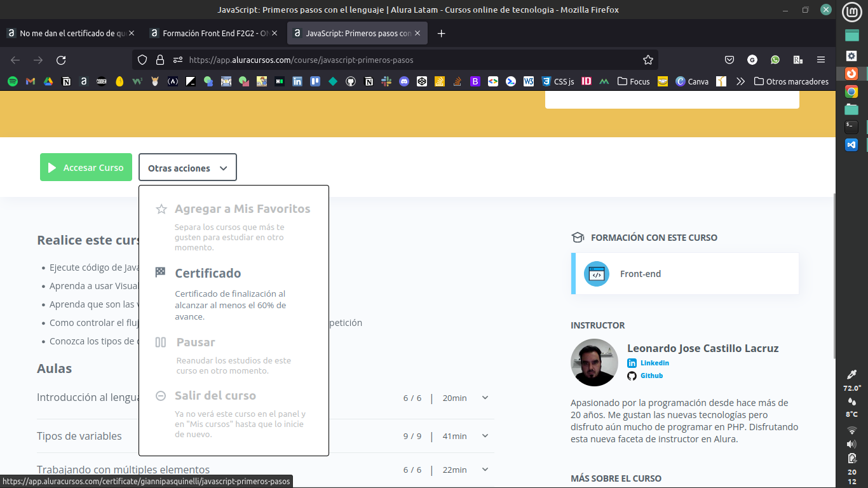
Task: Open the GitHub bookmark in bookmarks bar
Action: 350,81
